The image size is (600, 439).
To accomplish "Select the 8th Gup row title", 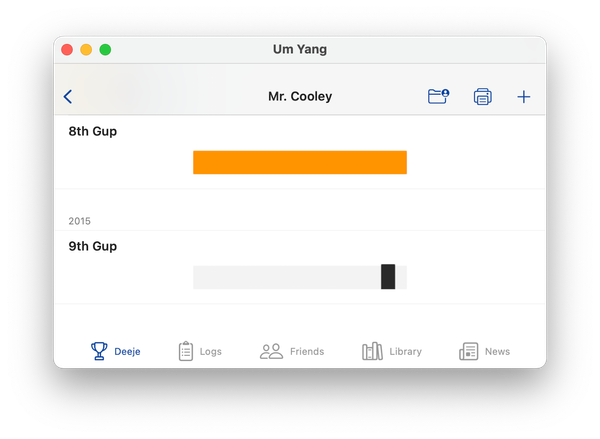I will coord(93,131).
